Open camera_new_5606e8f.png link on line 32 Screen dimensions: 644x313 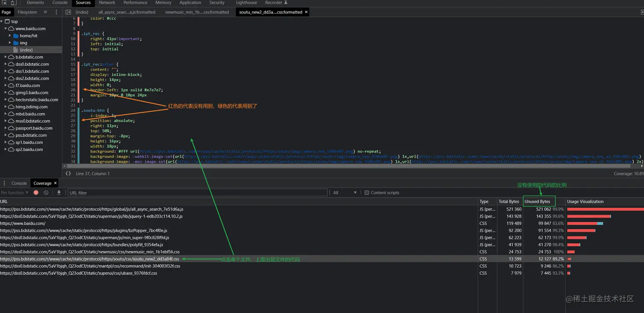247,151
